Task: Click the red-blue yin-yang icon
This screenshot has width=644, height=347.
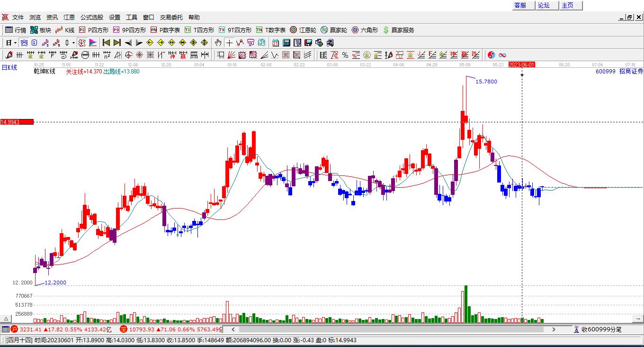Action: 491,55
